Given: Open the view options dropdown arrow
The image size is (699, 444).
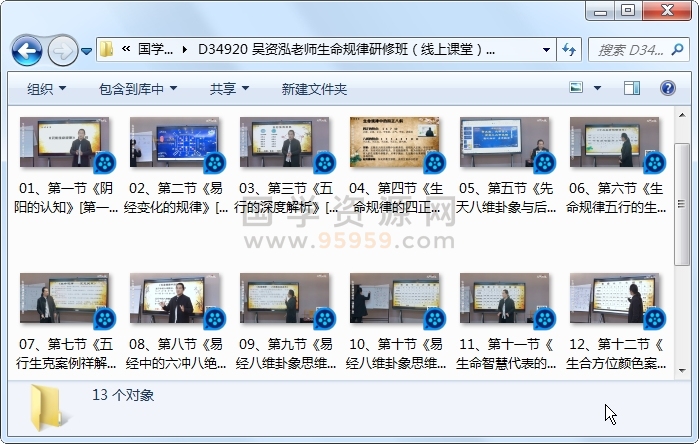Looking at the screenshot, I should [597, 88].
